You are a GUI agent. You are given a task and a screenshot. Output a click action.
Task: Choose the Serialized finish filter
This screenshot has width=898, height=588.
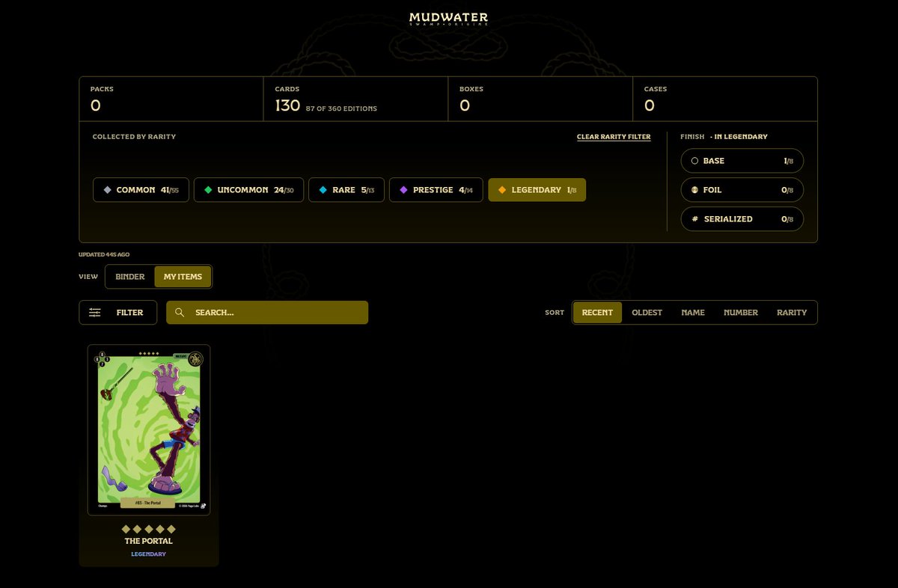tap(742, 219)
